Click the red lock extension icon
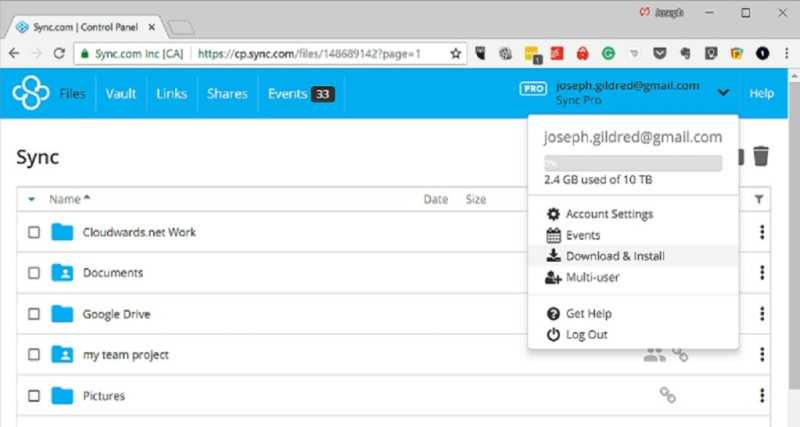 click(x=582, y=53)
